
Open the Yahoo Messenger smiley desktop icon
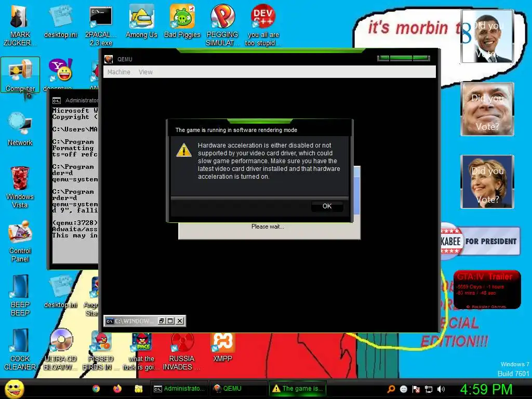60,70
